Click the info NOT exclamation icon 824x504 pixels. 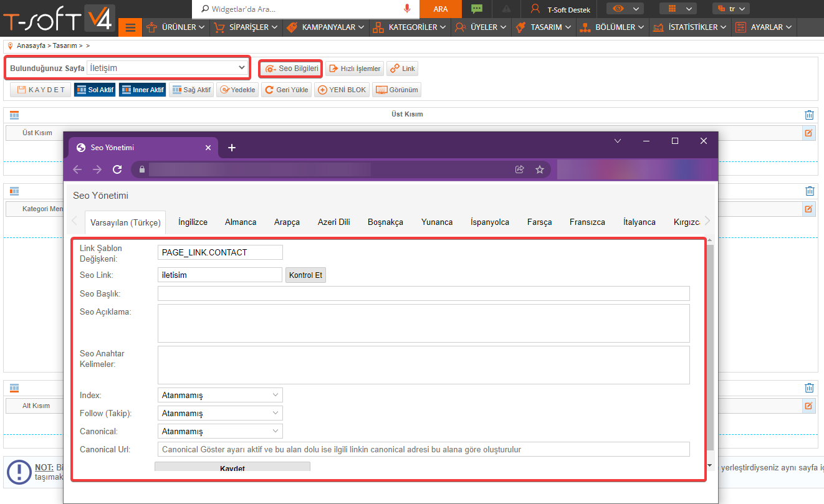(x=19, y=472)
